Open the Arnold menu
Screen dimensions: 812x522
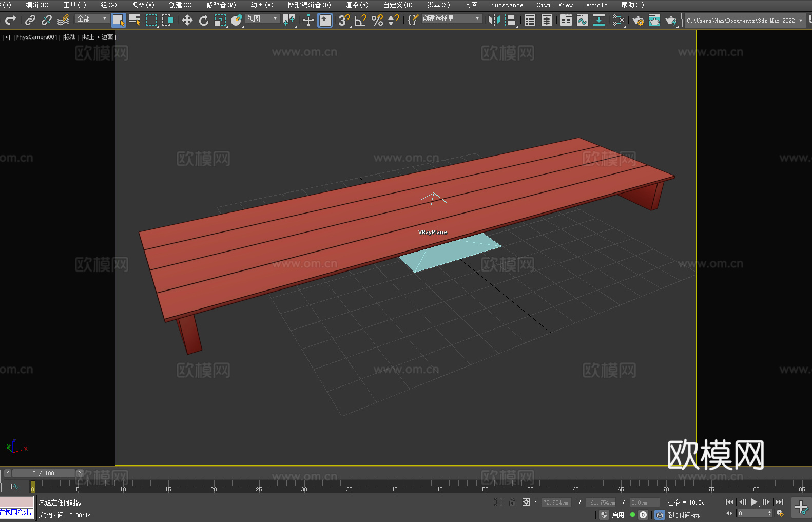click(597, 5)
